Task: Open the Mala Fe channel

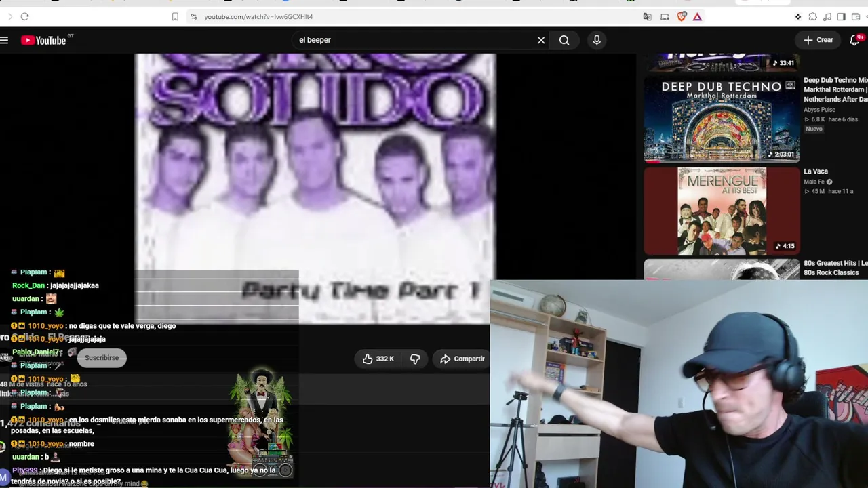Action: [814, 182]
